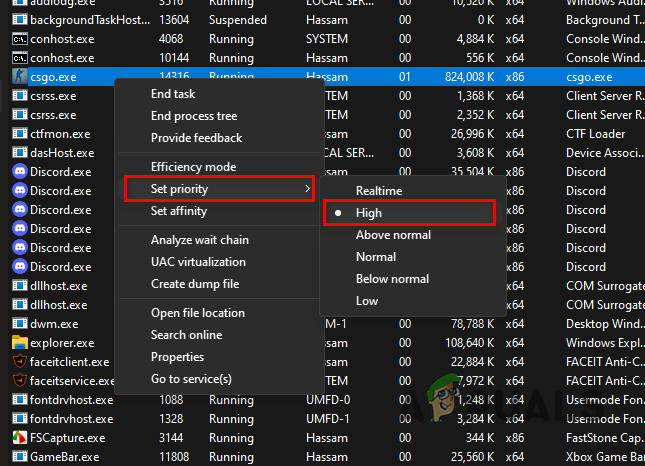645x466 pixels.
Task: Click the FastStone Cap. description cell
Action: tap(604, 438)
